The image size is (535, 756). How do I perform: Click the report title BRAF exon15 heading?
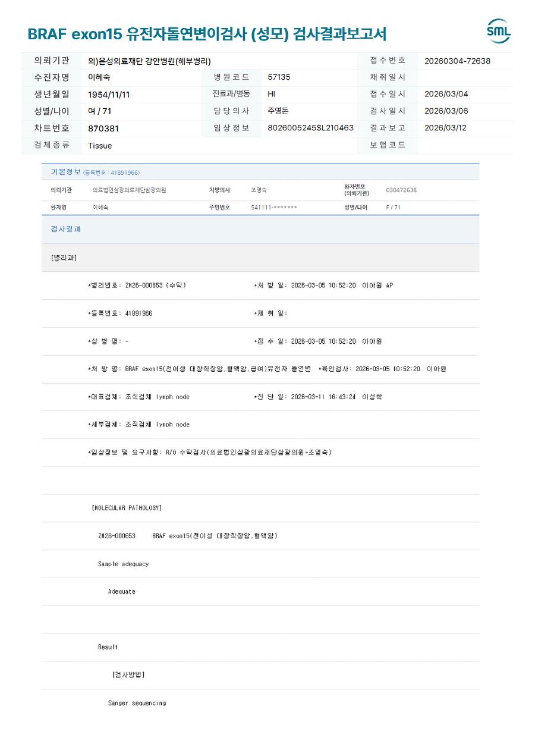click(207, 34)
